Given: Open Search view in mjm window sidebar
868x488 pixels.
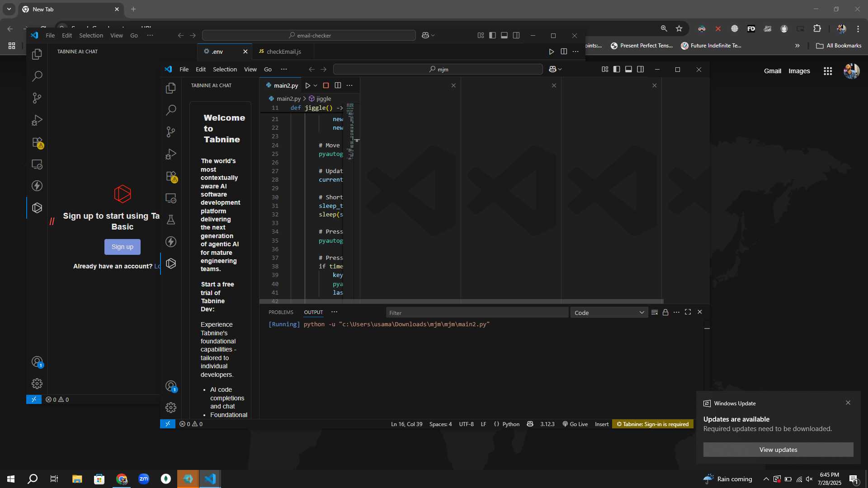Looking at the screenshot, I should 171,110.
